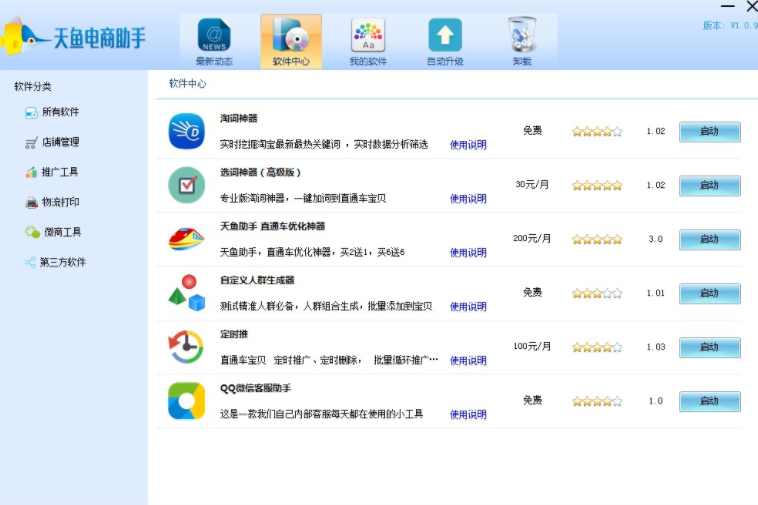Launch QQ微信客服助手 with 启动 button
This screenshot has height=505, width=758.
click(710, 401)
